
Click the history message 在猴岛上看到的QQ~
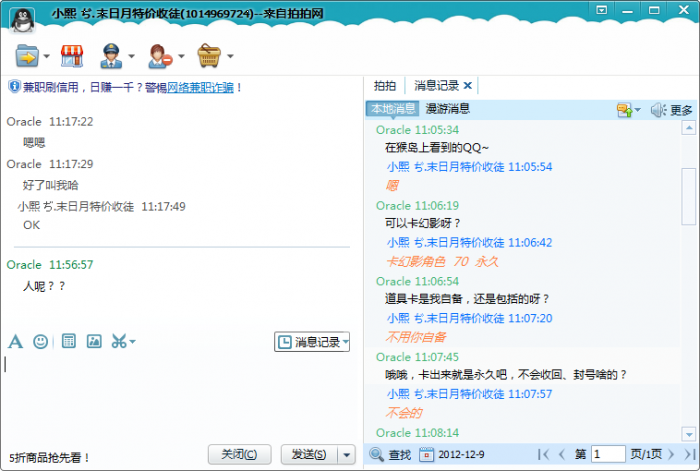pos(437,148)
